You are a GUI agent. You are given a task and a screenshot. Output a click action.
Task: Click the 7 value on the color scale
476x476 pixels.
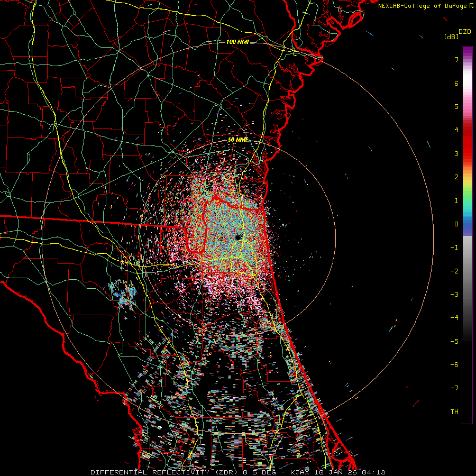click(456, 59)
